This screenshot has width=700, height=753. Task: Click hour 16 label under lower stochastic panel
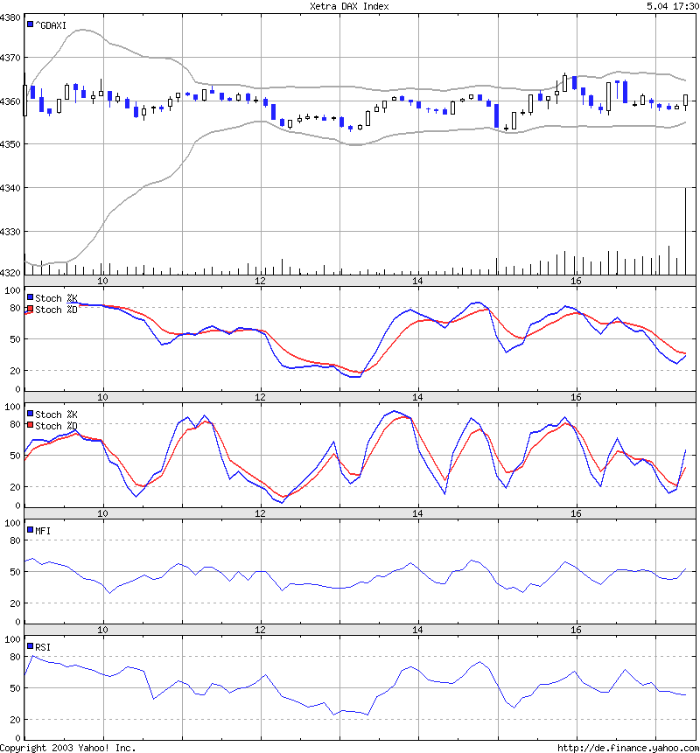pos(576,513)
